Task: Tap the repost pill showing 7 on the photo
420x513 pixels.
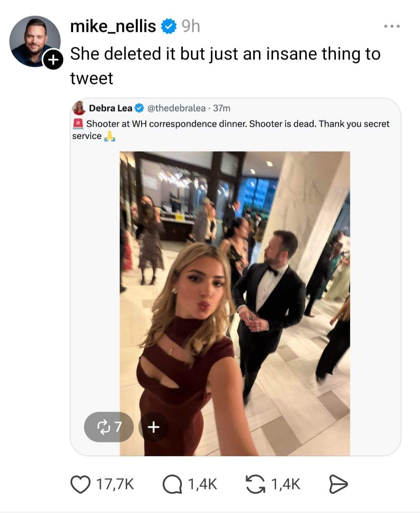Action: pos(108,427)
